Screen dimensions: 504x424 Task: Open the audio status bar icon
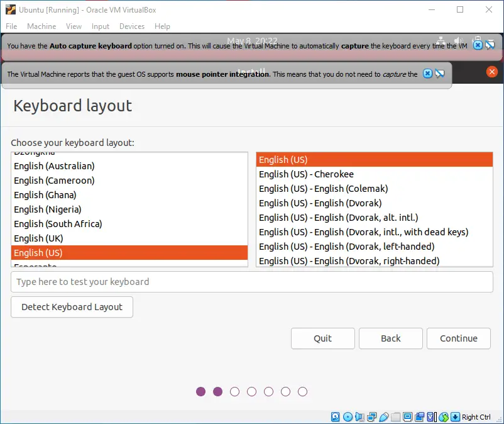[359, 417]
